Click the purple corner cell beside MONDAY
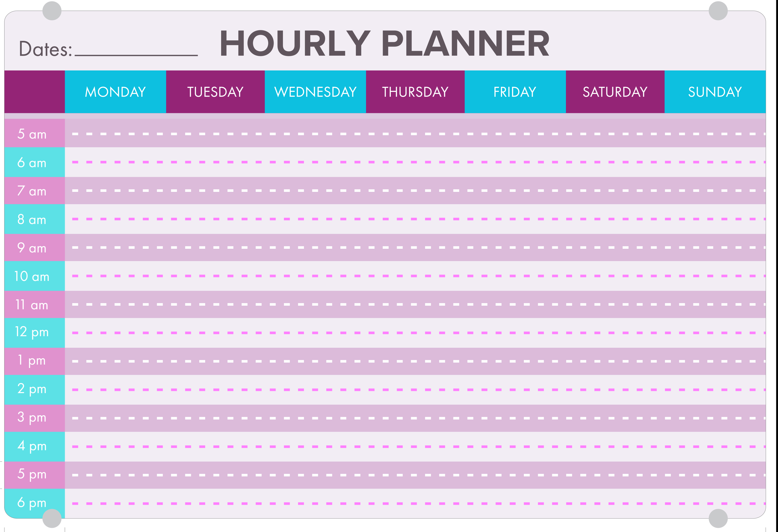The image size is (778, 532). (35, 92)
